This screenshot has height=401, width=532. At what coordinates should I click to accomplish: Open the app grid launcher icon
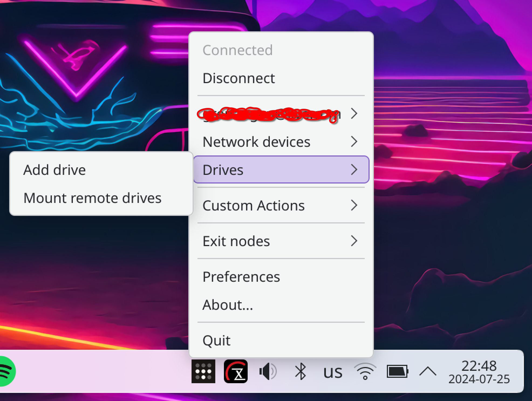click(x=204, y=371)
